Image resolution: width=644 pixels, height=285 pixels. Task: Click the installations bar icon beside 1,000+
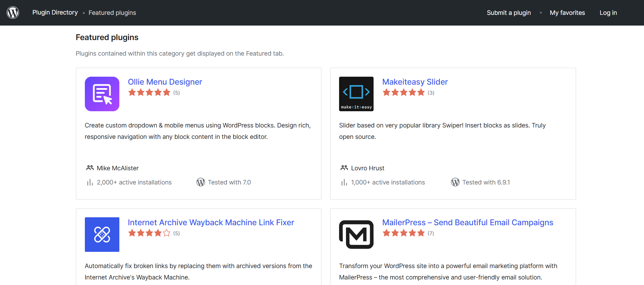[x=344, y=182]
